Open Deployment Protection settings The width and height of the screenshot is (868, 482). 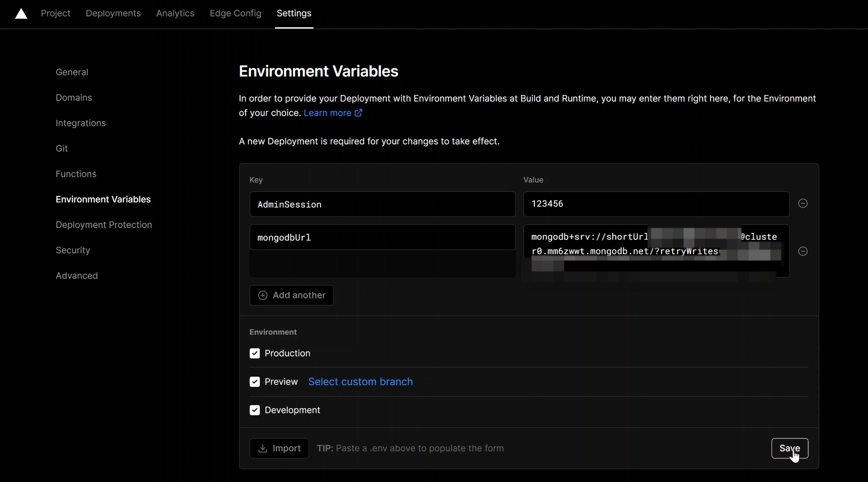tap(104, 225)
